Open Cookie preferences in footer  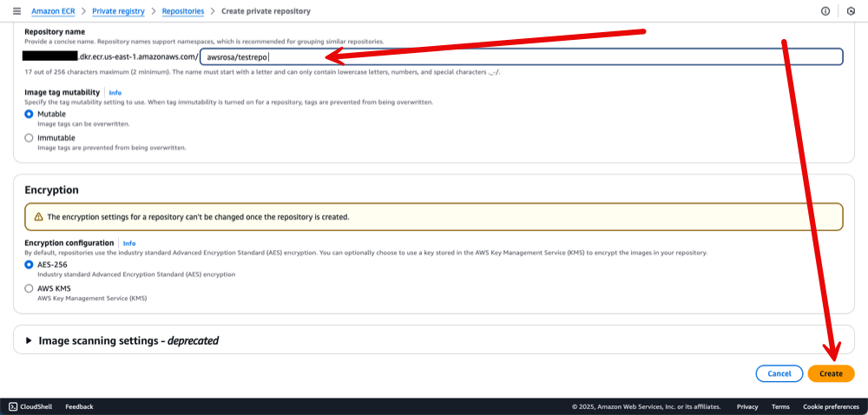[x=831, y=406]
